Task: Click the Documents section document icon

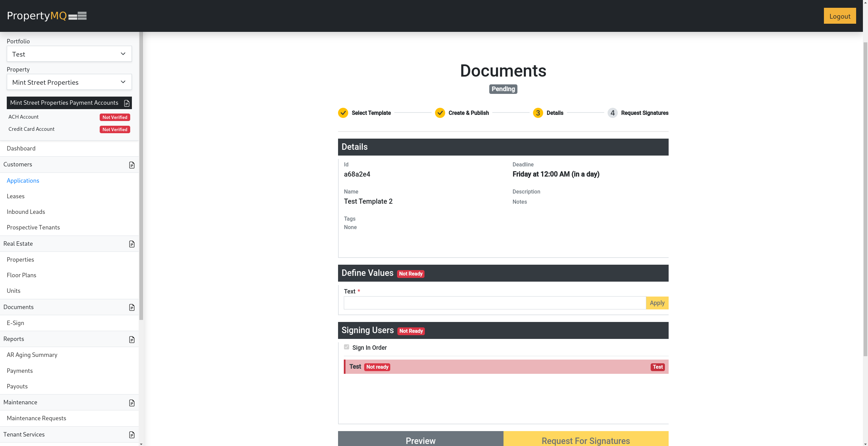Action: (x=132, y=307)
